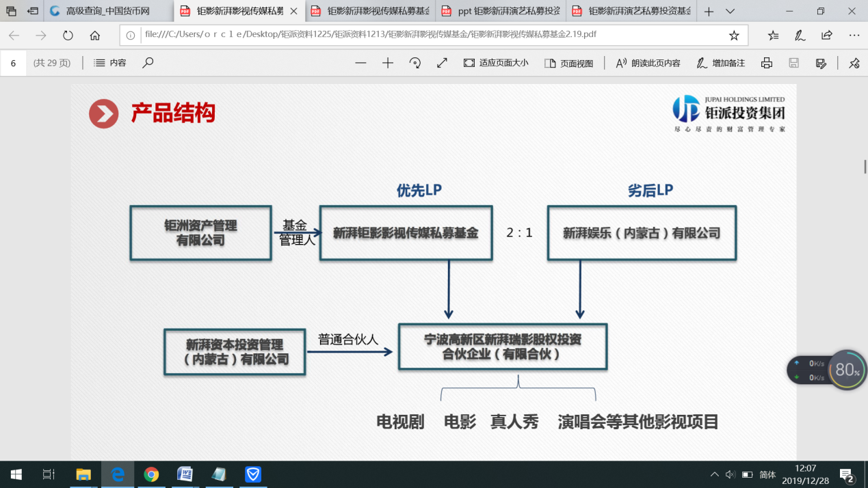The width and height of the screenshot is (868, 488).
Task: Open Word from taskbar
Action: [x=185, y=474]
